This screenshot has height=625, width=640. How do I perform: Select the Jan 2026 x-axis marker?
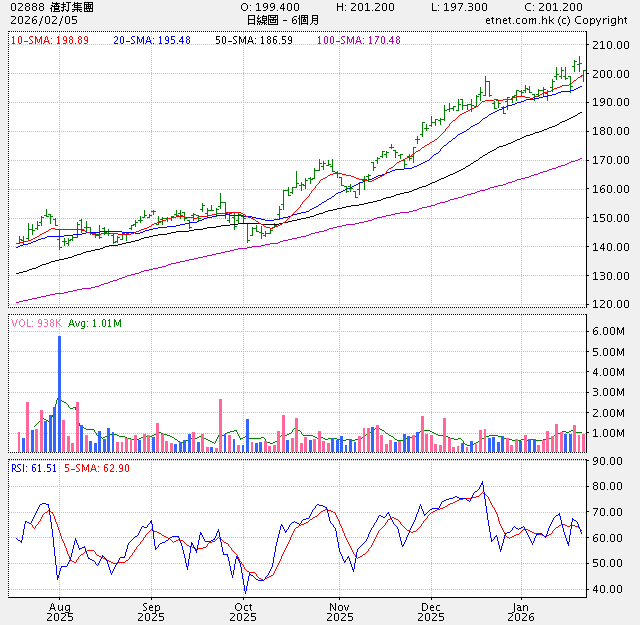click(520, 612)
